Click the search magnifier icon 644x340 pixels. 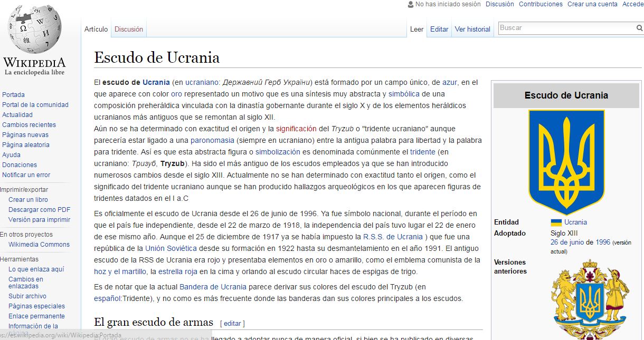[x=639, y=28]
